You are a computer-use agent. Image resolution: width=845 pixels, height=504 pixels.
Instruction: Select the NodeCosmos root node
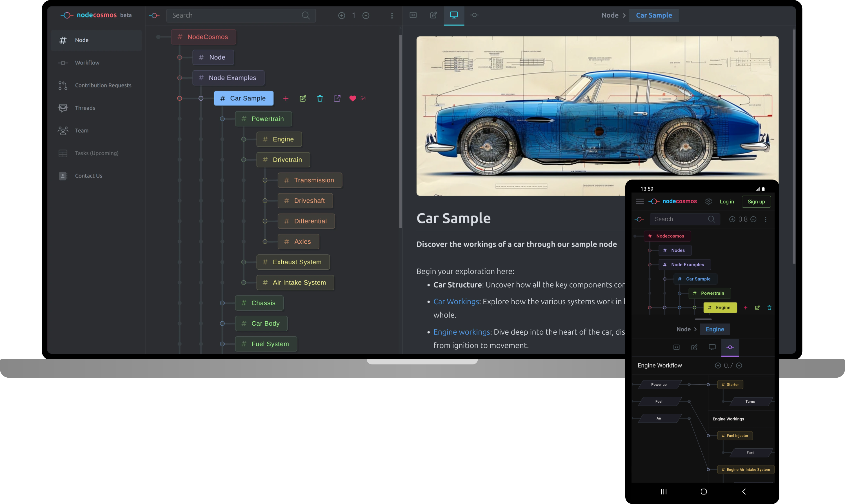(203, 37)
